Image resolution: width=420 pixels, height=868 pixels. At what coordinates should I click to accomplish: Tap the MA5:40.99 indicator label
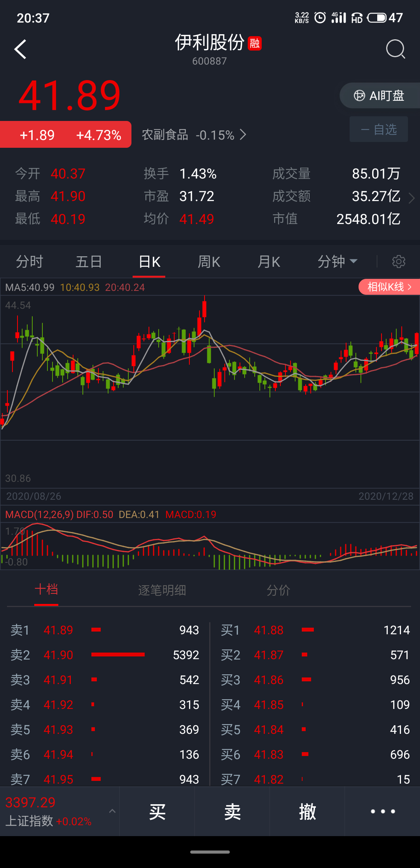[30, 287]
